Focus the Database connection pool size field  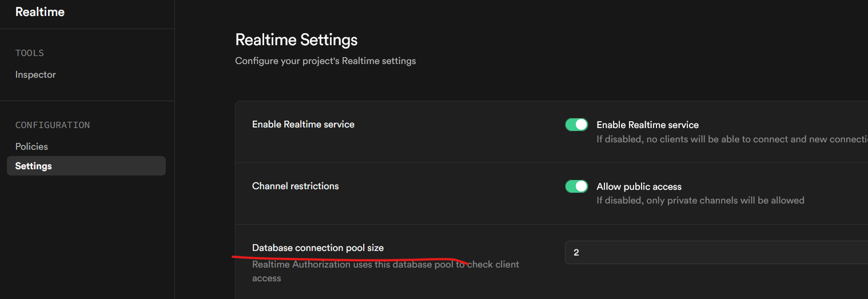click(x=715, y=253)
